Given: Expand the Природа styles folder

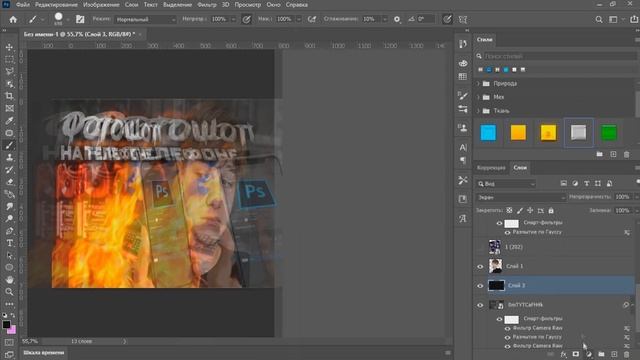Looking at the screenshot, I should (478, 84).
